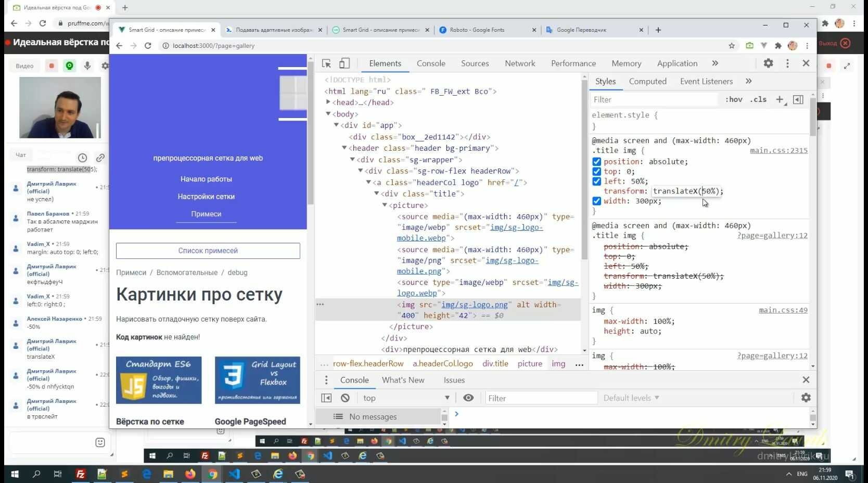Focus the Styles pane Filter field
868x483 pixels.
pyautogui.click(x=654, y=99)
